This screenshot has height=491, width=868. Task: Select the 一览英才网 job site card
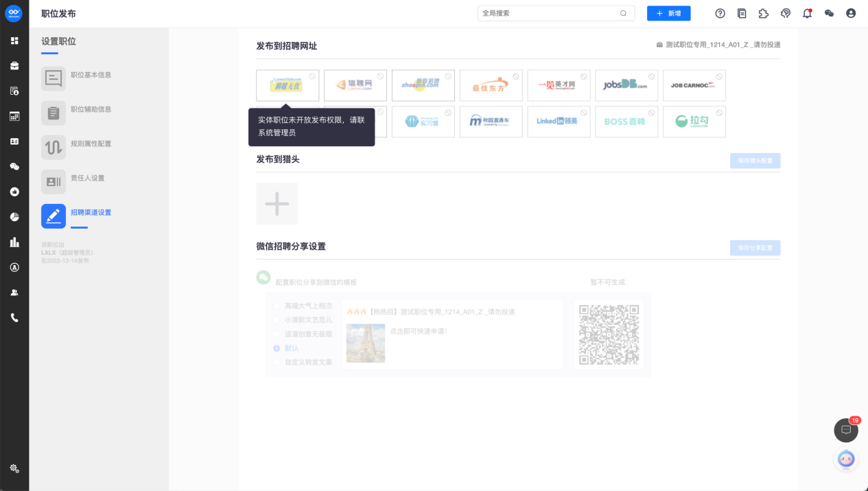click(559, 85)
